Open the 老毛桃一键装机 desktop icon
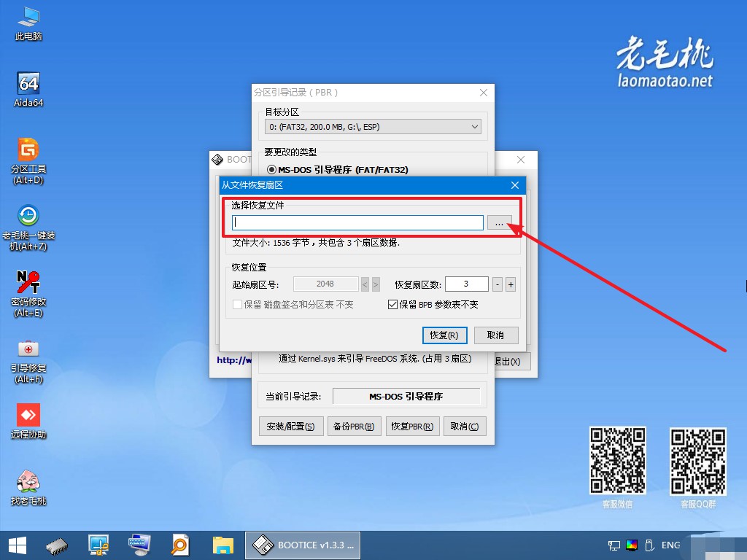Screen dimensions: 747x560 pos(28,227)
